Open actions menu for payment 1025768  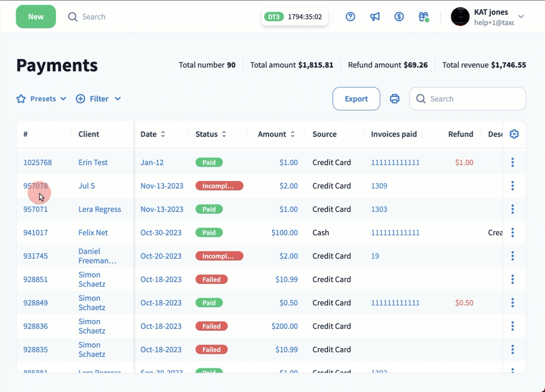click(x=513, y=162)
